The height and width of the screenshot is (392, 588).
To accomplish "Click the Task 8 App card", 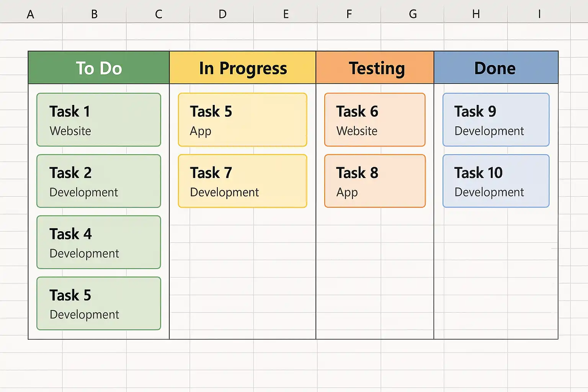I will coord(375,181).
